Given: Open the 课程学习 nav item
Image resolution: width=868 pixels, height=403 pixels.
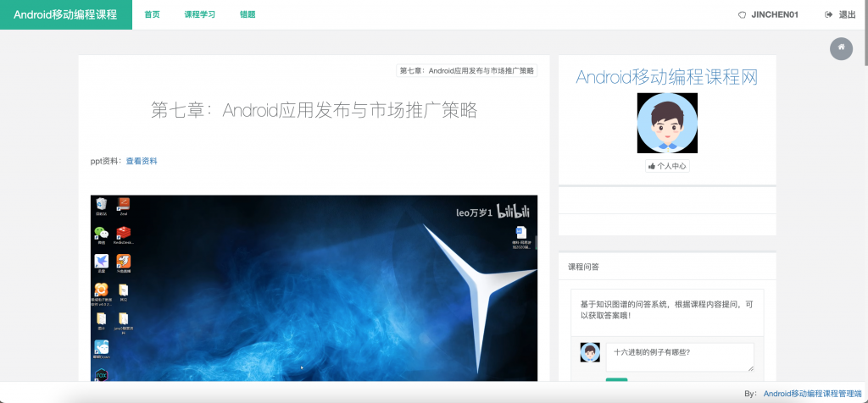Looking at the screenshot, I should (x=200, y=15).
